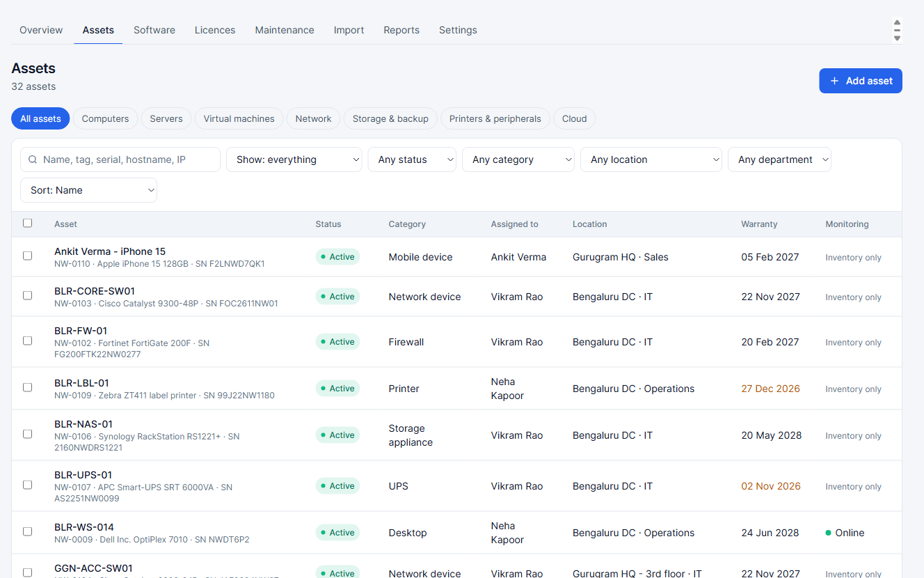Open asset Ankit Verma - iPhone 15
This screenshot has width=924, height=578.
click(x=110, y=251)
